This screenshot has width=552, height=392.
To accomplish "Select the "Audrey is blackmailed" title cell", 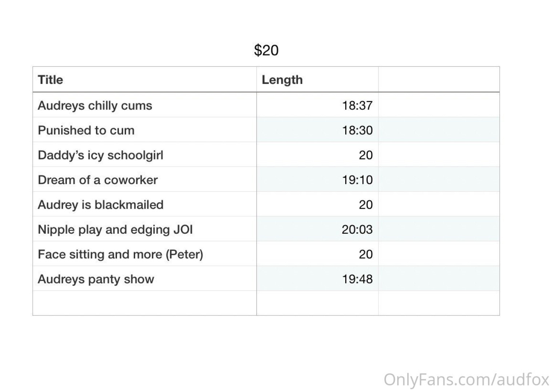I will pos(101,204).
